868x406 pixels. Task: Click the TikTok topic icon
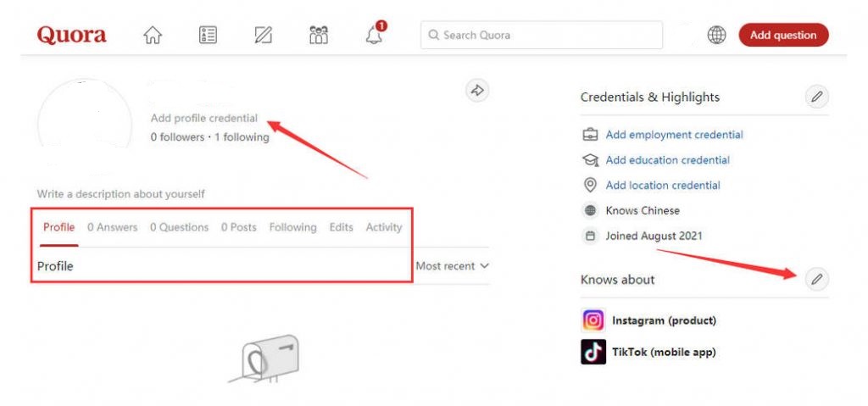pos(593,352)
